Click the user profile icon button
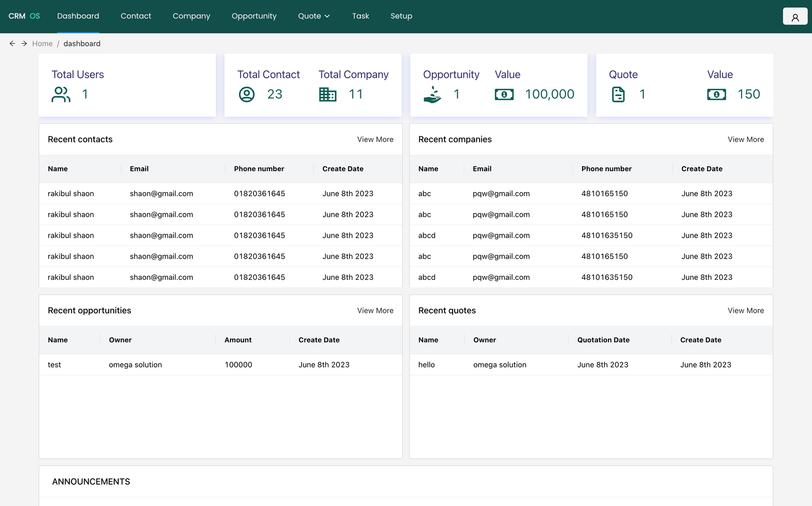The width and height of the screenshot is (812, 506). coord(795,17)
